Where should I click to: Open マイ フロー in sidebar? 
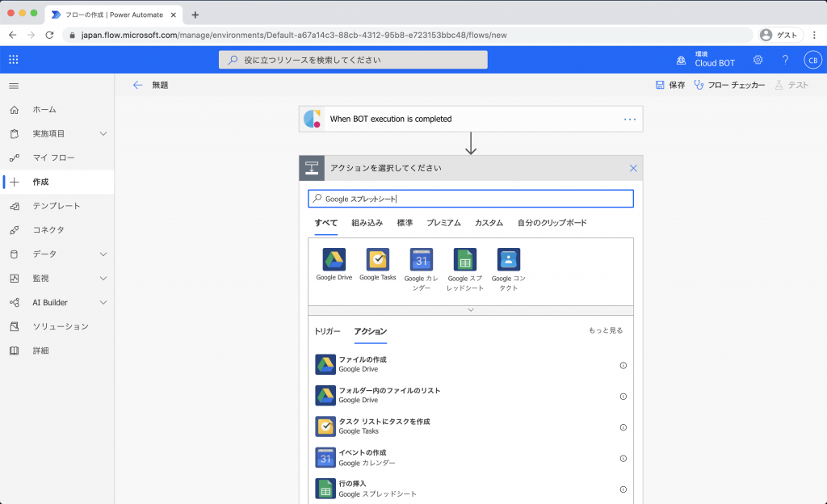(57, 157)
